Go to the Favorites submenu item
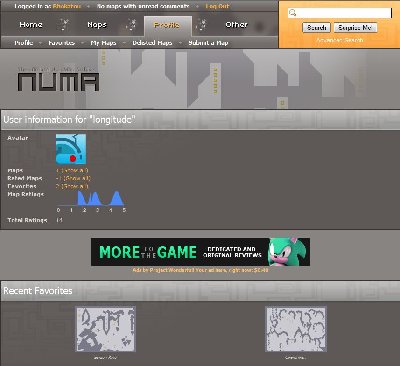400x366 pixels. point(62,43)
